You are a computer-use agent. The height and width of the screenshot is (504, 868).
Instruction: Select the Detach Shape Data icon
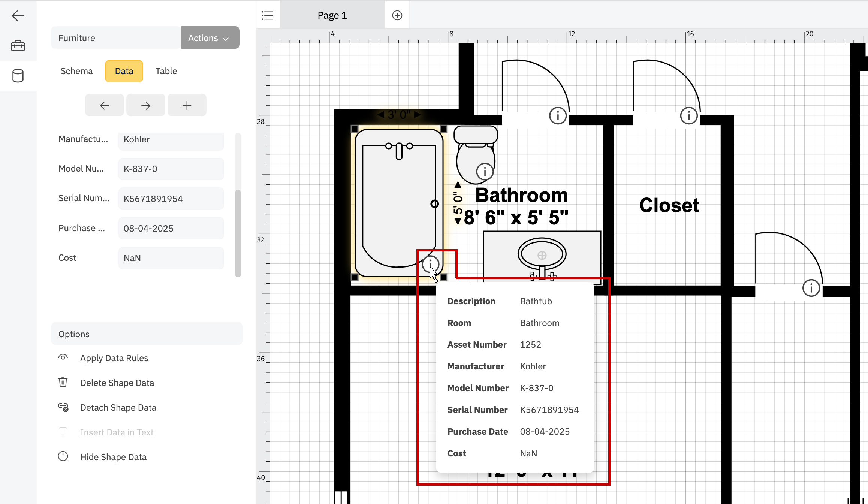63,407
